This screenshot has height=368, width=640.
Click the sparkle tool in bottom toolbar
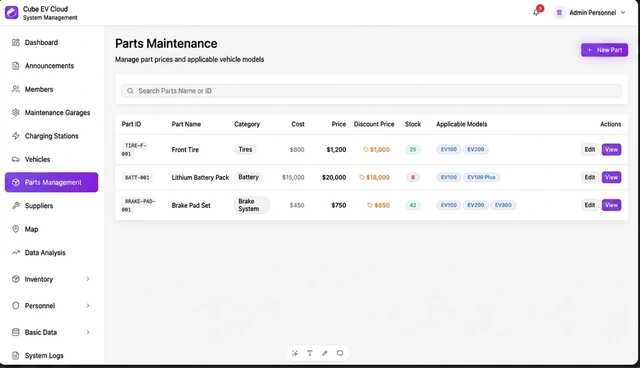[x=295, y=353]
